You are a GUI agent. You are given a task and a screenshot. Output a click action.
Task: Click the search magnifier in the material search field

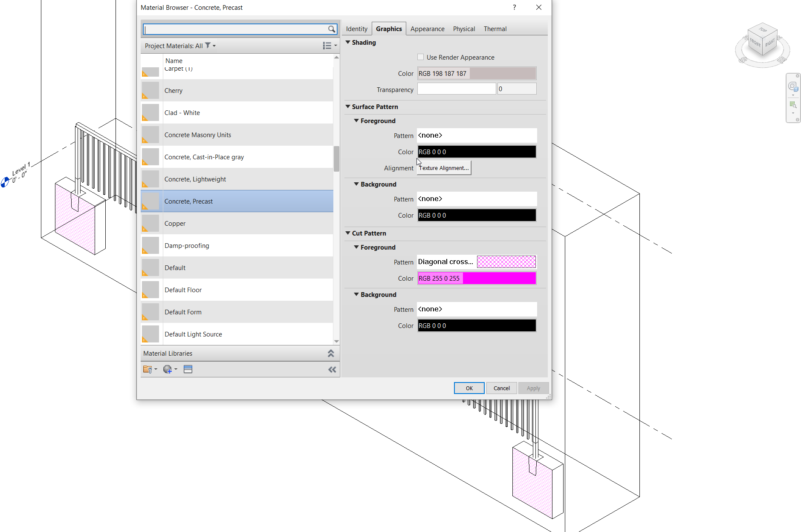[332, 29]
